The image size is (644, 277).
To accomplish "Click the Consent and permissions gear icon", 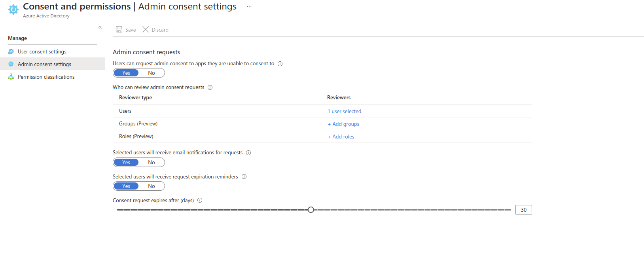I will [x=13, y=9].
